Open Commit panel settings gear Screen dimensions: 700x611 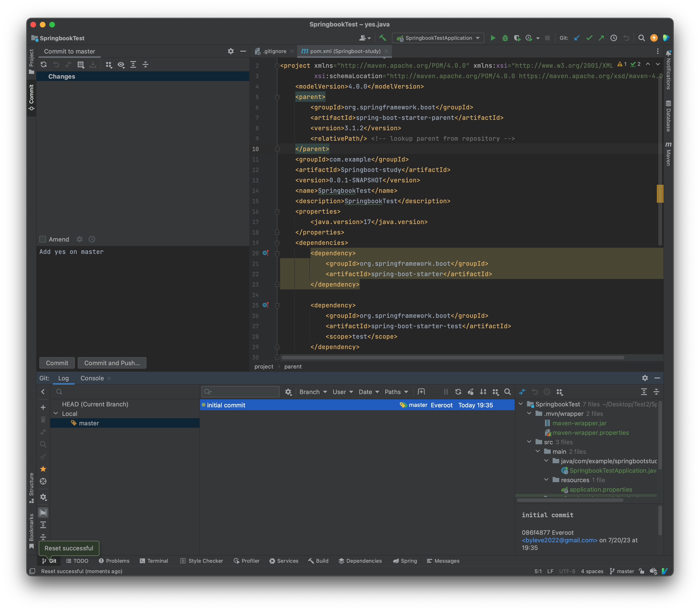tap(231, 51)
